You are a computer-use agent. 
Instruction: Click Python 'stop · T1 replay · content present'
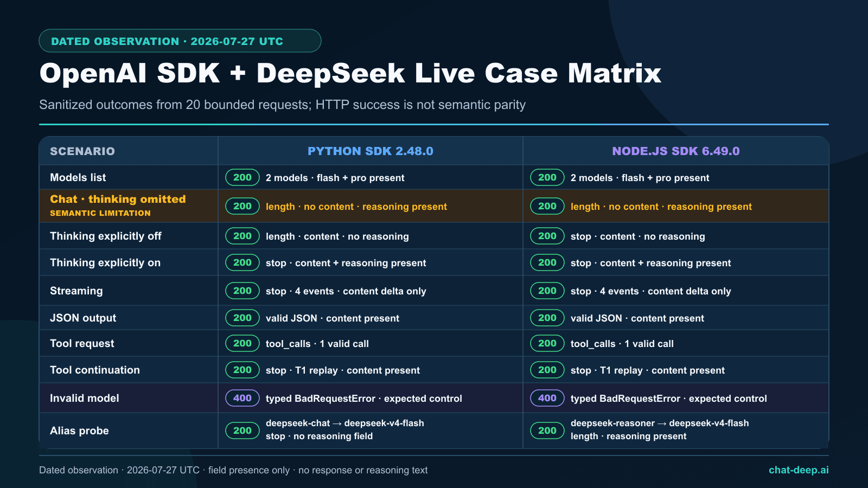point(343,370)
